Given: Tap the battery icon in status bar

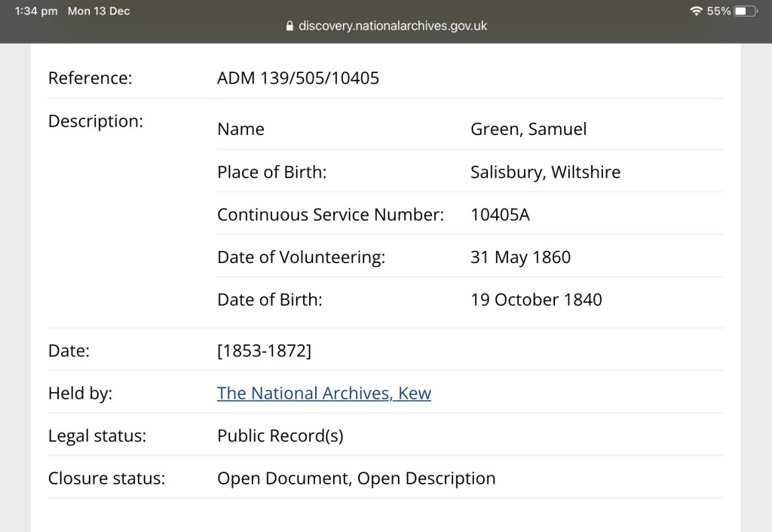Looking at the screenshot, I should 745,11.
